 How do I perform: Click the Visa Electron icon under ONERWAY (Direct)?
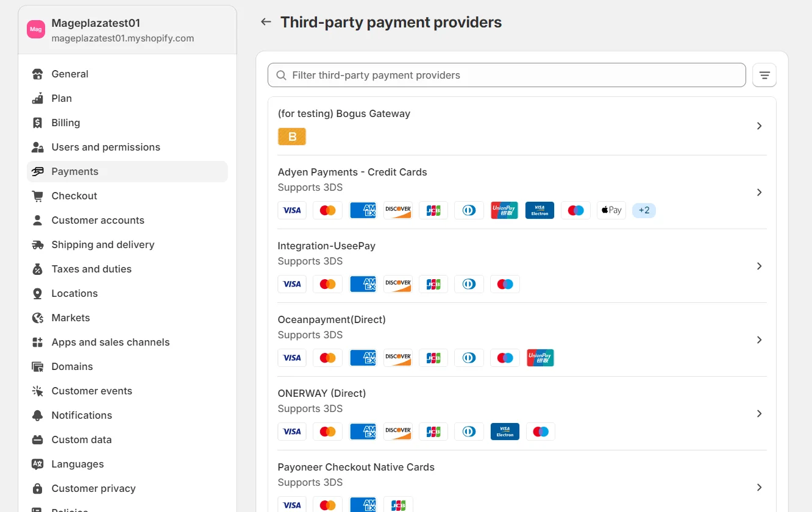505,431
